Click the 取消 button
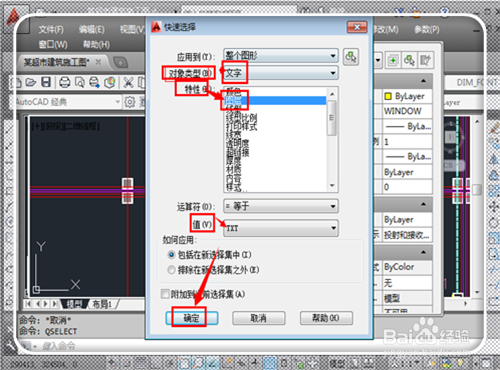The width and height of the screenshot is (500, 370). (x=259, y=318)
